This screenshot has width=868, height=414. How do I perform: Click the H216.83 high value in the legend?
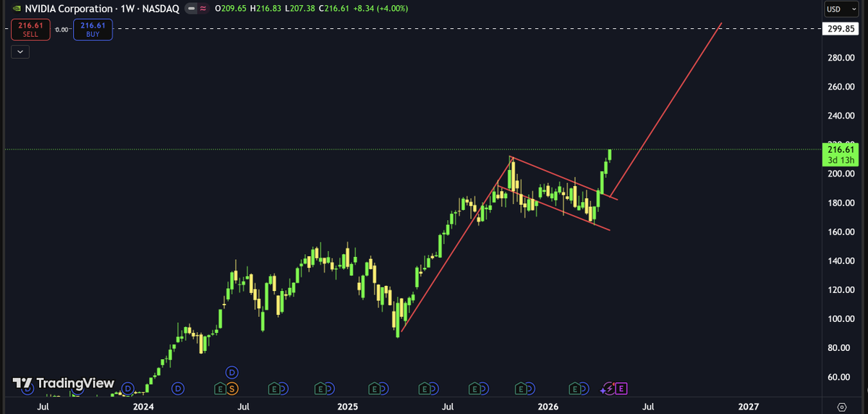(266, 8)
